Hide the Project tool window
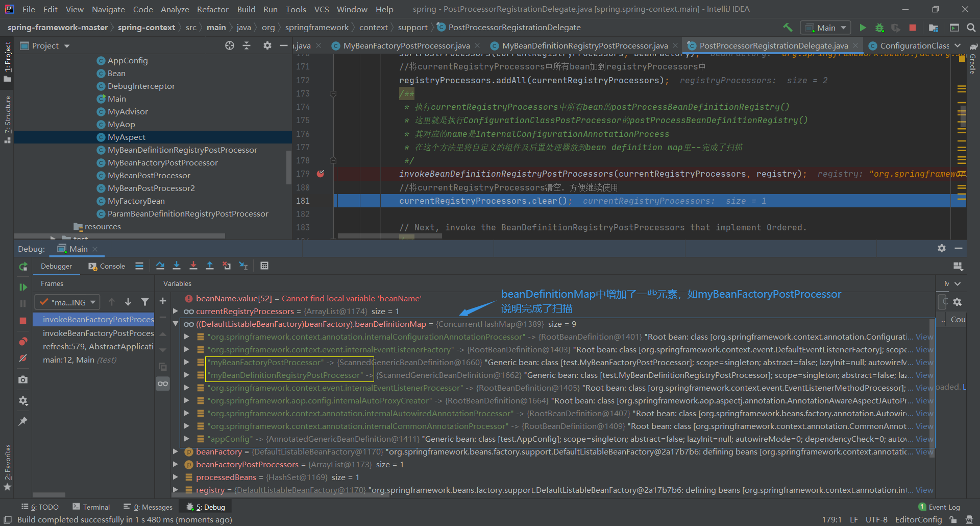The width and height of the screenshot is (980, 526). tap(284, 45)
